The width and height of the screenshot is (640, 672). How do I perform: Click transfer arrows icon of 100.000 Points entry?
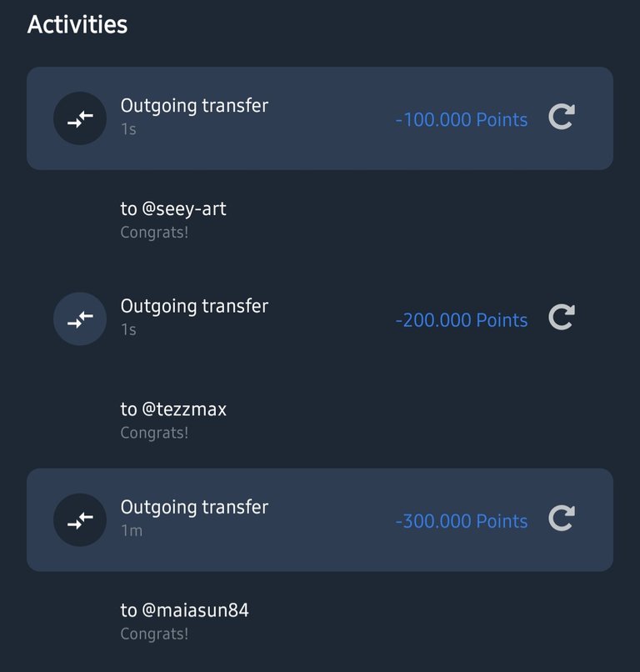pyautogui.click(x=80, y=118)
